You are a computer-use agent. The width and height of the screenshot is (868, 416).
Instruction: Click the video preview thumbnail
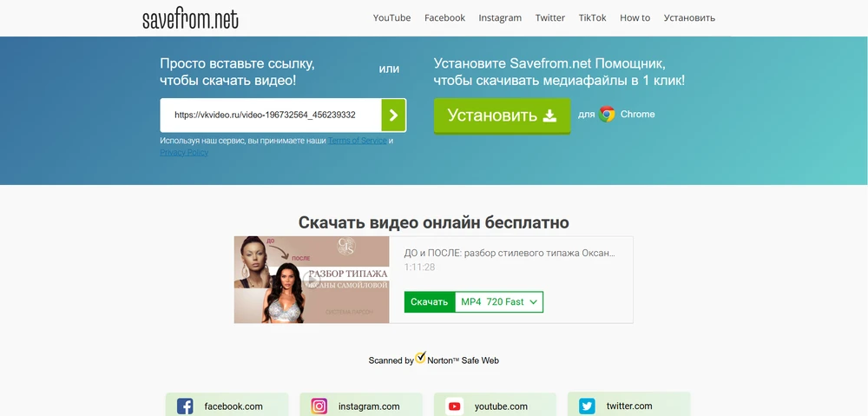click(x=312, y=280)
